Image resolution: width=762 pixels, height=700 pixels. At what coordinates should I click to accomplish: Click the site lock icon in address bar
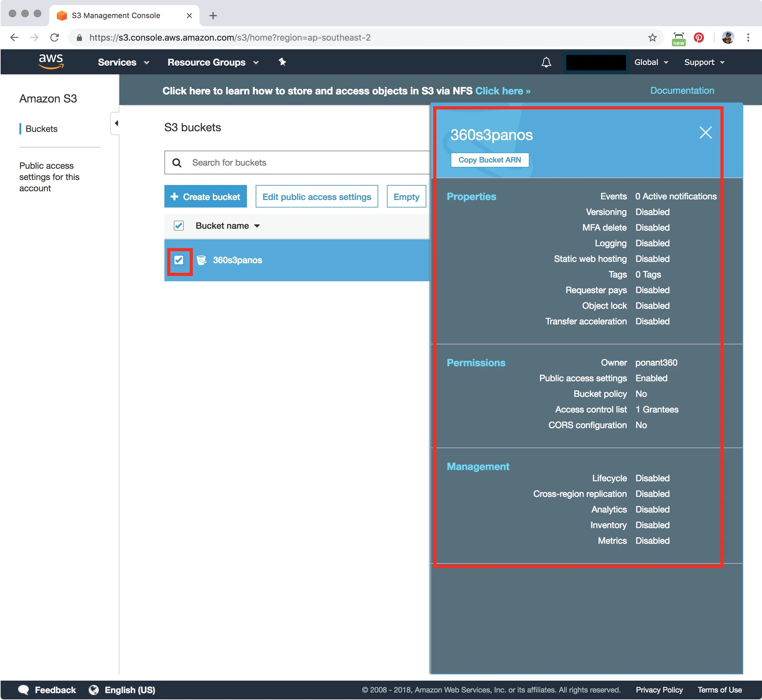click(79, 37)
